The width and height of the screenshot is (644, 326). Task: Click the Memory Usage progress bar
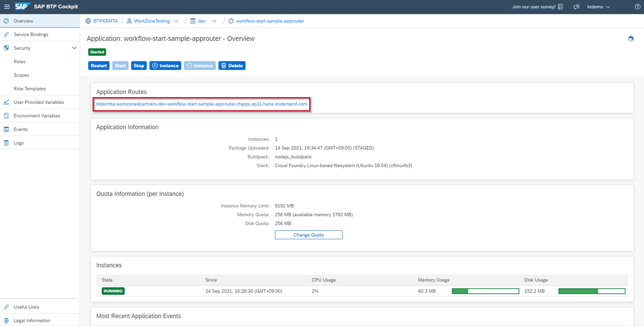click(x=486, y=291)
